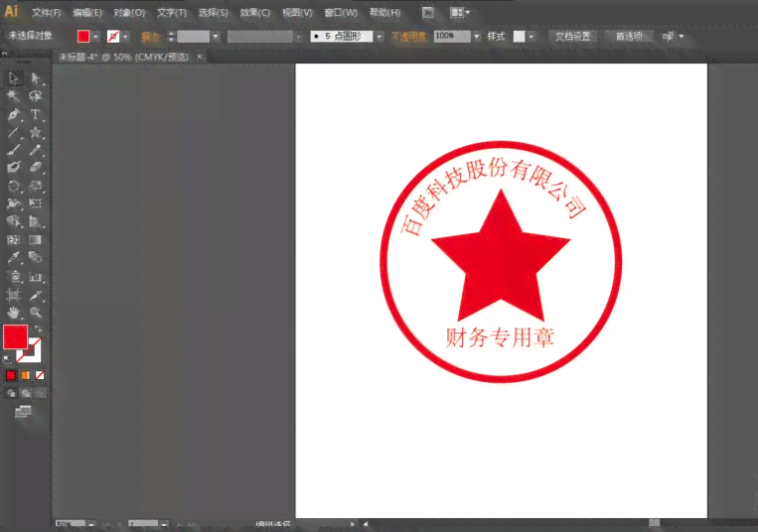
Task: Switch paint mode to Gradient
Action: [25, 375]
